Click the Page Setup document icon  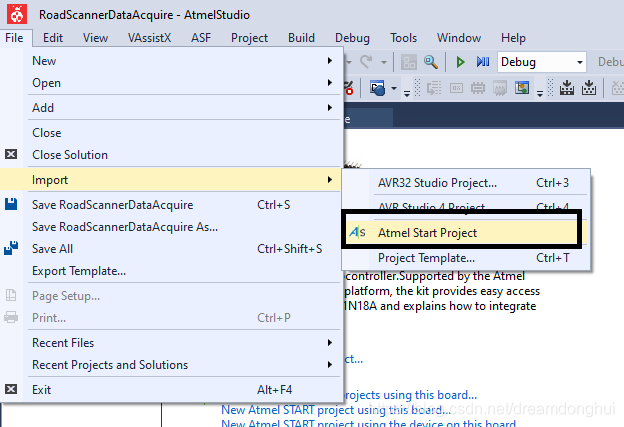click(11, 295)
